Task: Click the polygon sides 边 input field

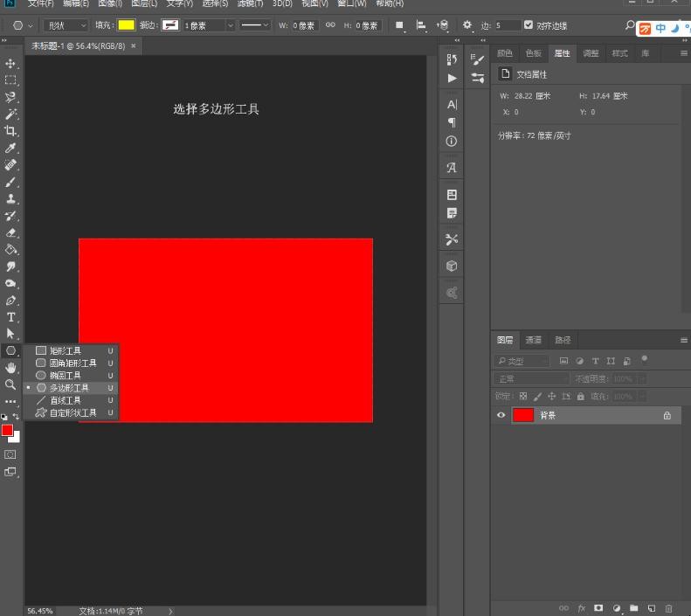Action: tap(507, 25)
